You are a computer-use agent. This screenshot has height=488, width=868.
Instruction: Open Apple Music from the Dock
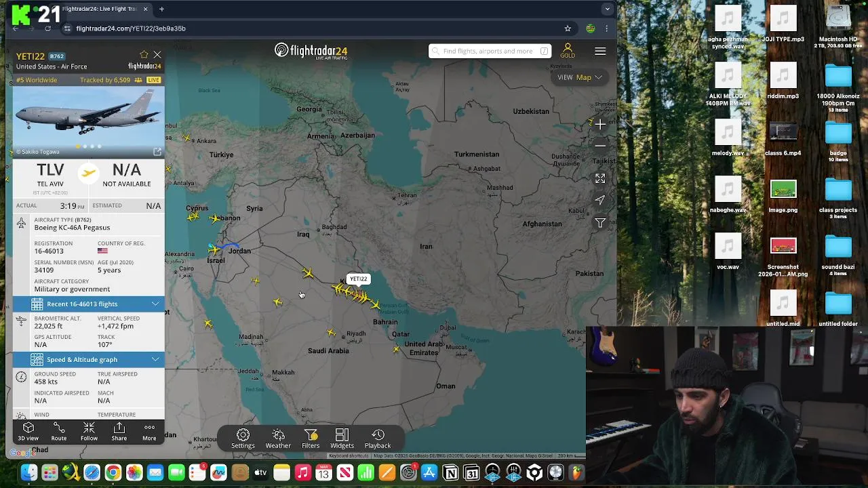302,472
